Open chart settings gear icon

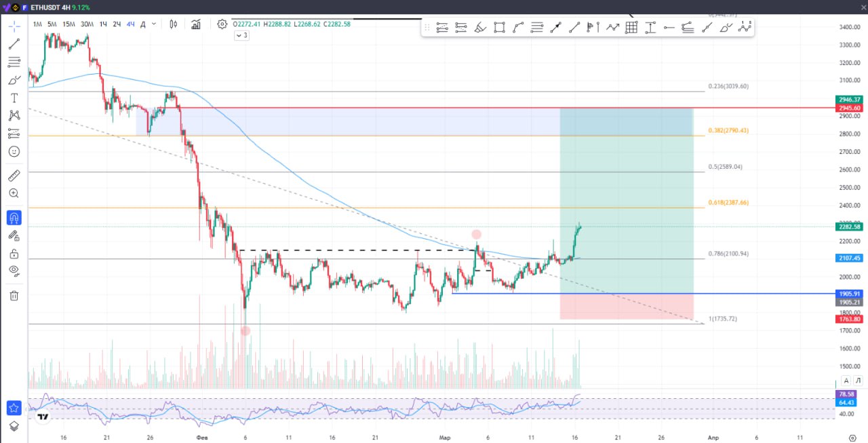tap(222, 24)
